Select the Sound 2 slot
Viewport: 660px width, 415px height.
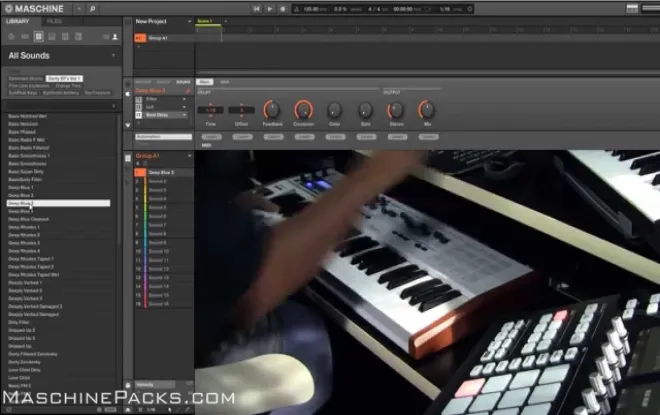click(x=164, y=181)
